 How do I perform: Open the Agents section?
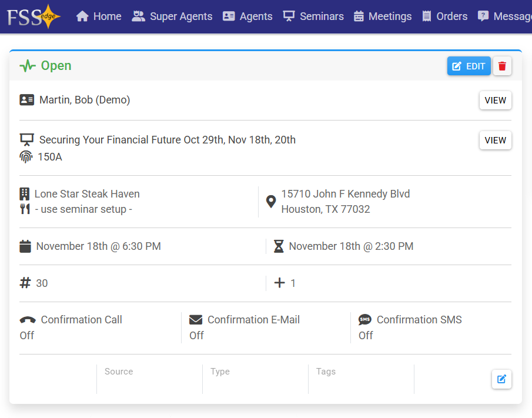[247, 16]
